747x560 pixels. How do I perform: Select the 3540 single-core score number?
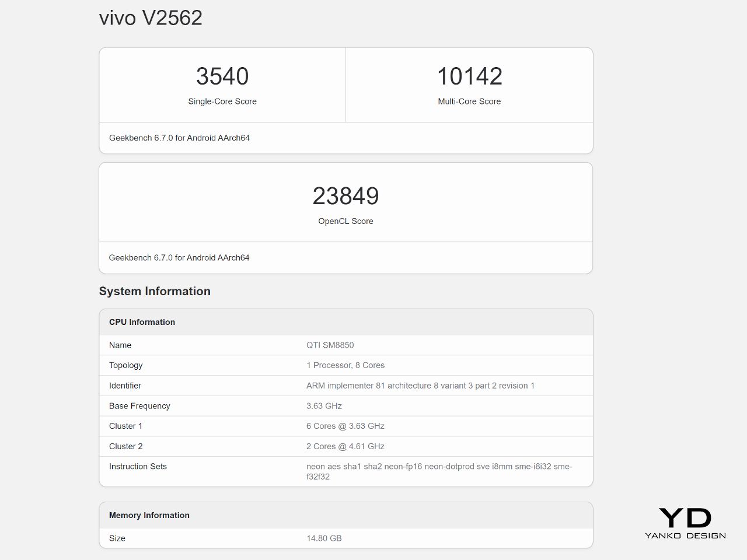click(x=222, y=76)
